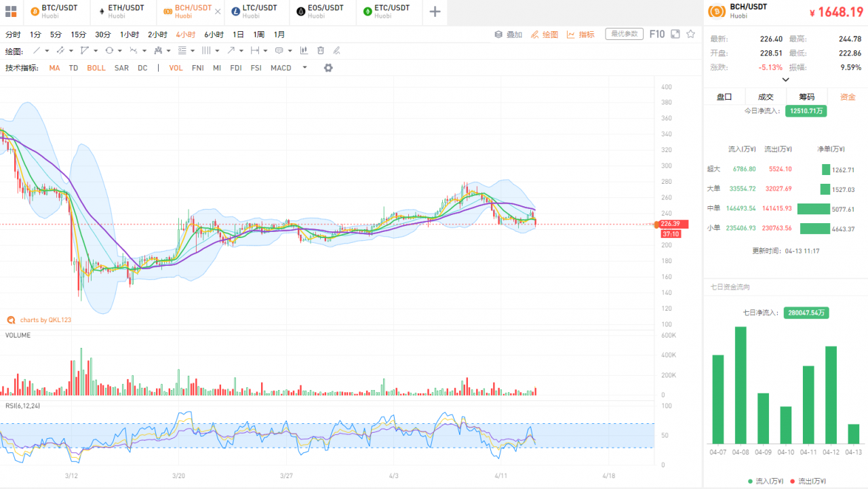Select the arrow drawing tool
868x489 pixels.
231,50
